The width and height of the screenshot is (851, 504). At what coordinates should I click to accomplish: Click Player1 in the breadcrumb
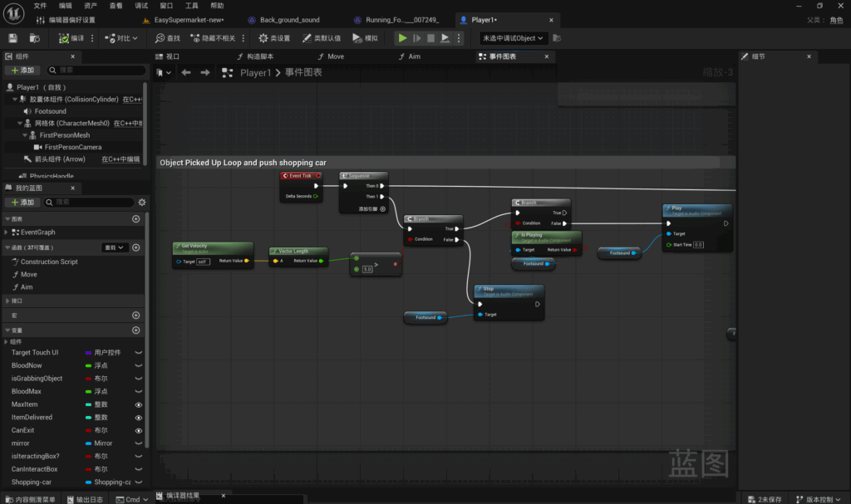pos(255,73)
